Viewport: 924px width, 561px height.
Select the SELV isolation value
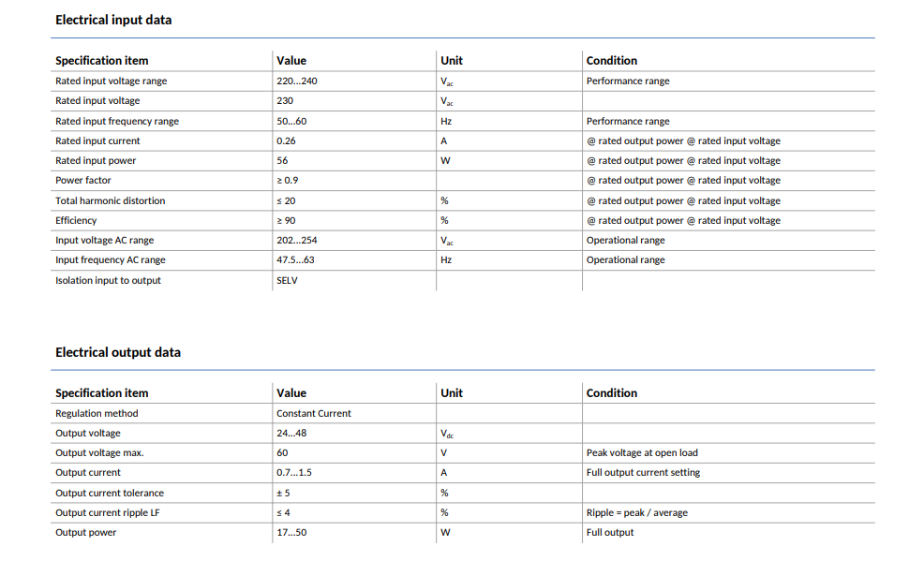287,280
